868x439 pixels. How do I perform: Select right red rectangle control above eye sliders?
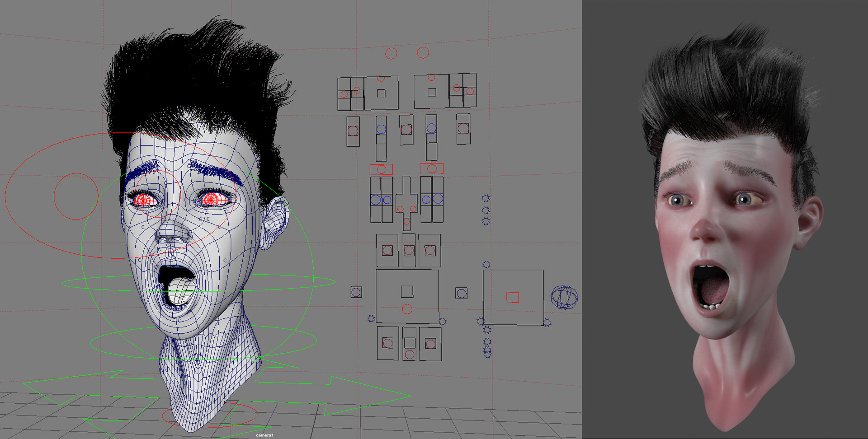(x=431, y=168)
